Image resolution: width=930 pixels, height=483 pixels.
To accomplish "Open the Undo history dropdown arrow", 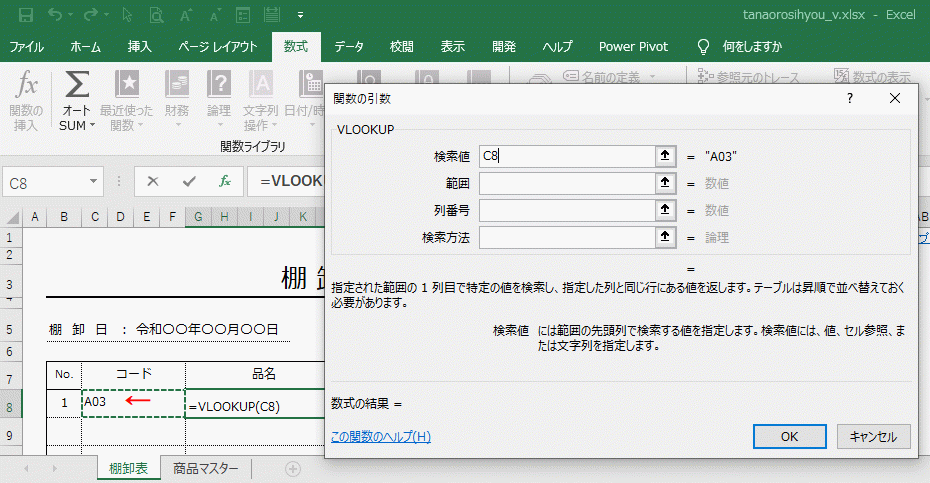I will coord(71,15).
